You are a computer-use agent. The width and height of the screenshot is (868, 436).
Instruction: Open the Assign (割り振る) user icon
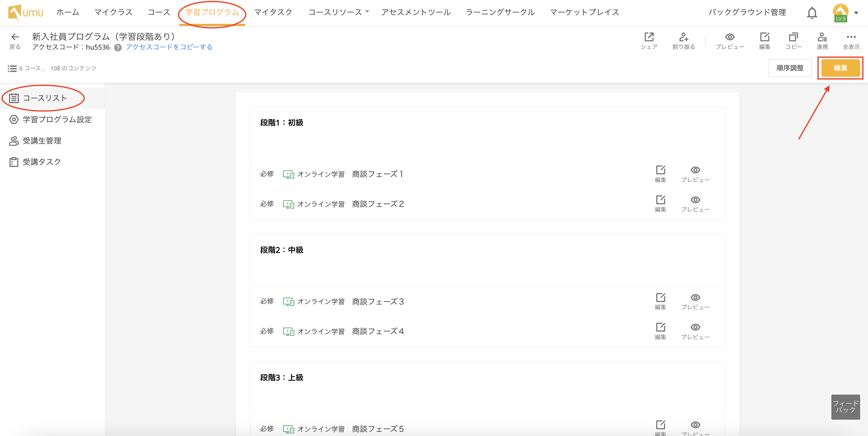(x=683, y=37)
